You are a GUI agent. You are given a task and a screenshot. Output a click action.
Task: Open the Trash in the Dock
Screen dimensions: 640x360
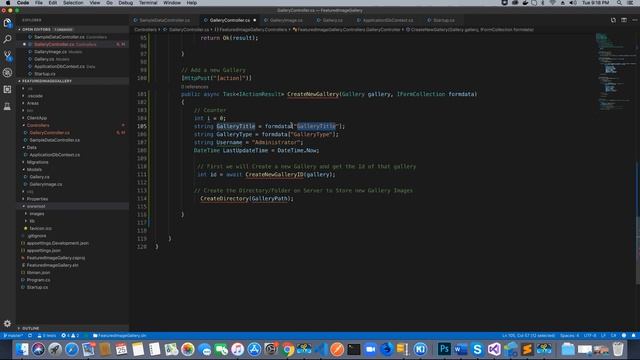tap(618, 349)
